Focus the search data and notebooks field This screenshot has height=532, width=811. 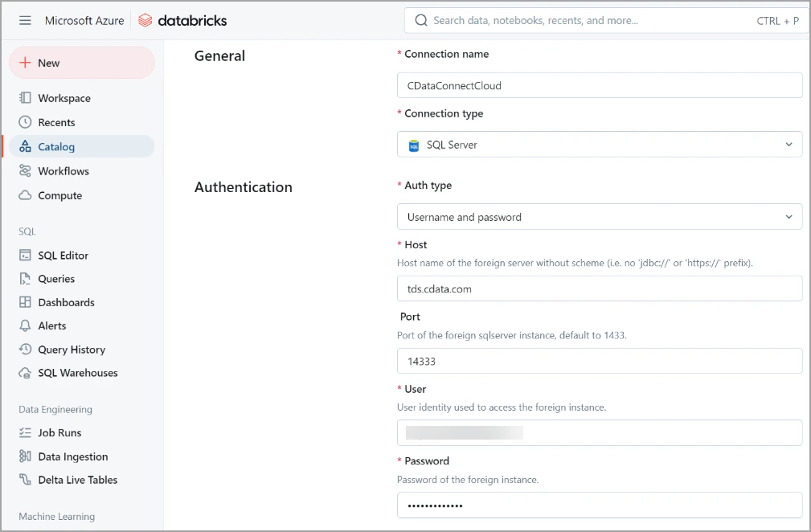(x=606, y=21)
